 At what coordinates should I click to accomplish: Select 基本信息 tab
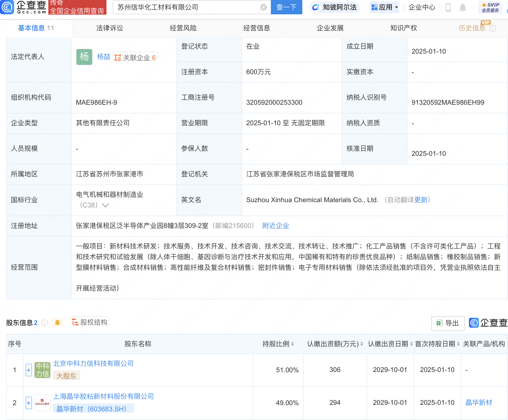(36, 28)
